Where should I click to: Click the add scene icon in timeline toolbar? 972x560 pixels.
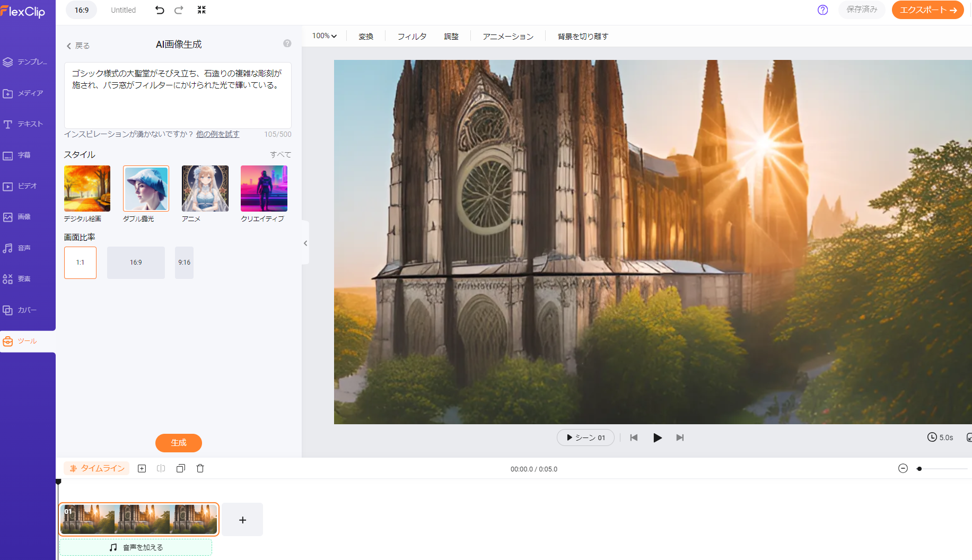tap(142, 468)
